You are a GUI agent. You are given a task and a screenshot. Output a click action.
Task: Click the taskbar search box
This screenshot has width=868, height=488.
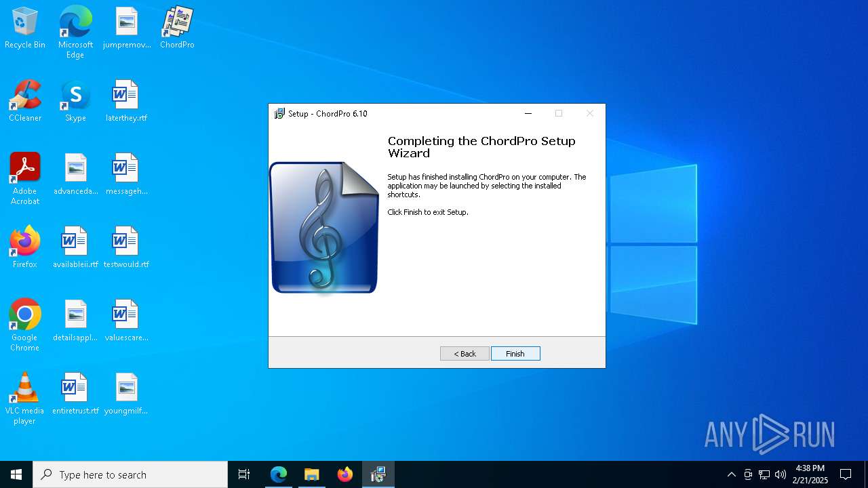point(130,474)
